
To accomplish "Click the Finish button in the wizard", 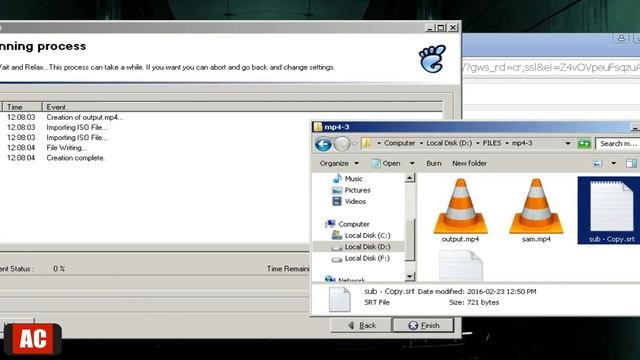I will pos(423,325).
